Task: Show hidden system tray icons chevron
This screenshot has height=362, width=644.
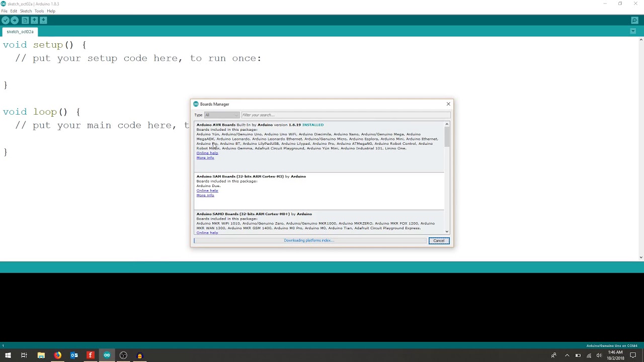Action: click(567, 355)
